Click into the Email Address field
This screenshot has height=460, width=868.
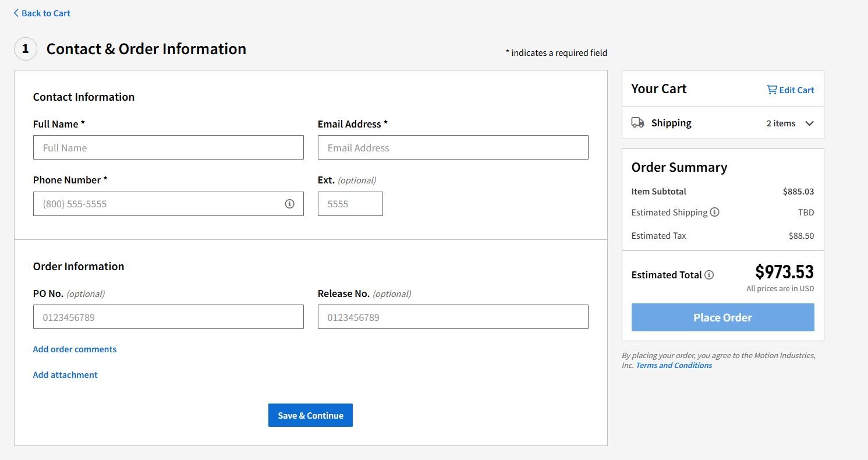point(452,148)
